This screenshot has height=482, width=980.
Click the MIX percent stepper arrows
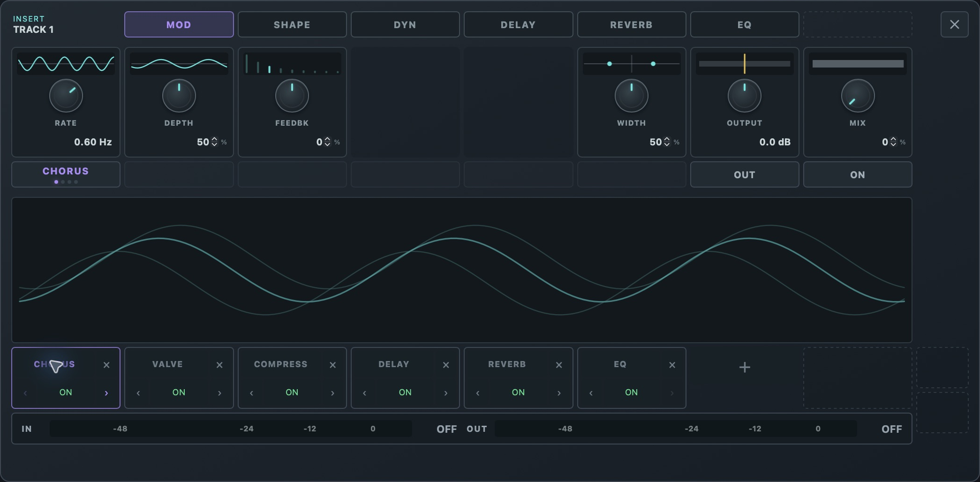[x=893, y=142]
